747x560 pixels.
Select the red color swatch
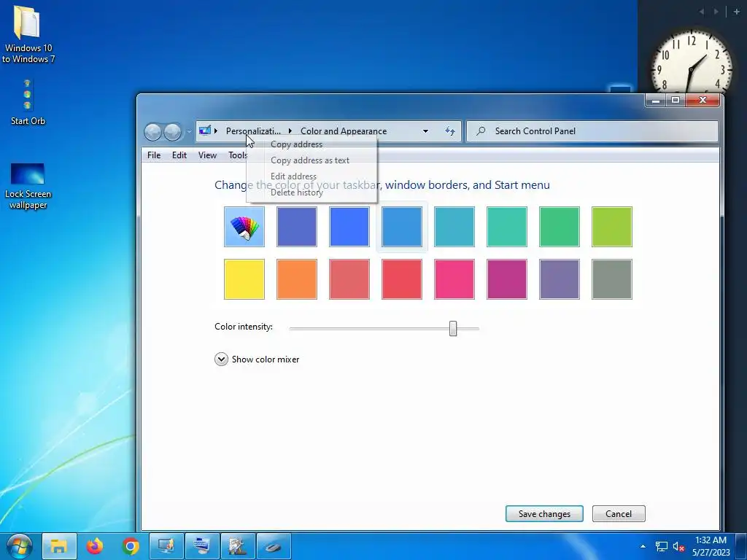point(402,279)
